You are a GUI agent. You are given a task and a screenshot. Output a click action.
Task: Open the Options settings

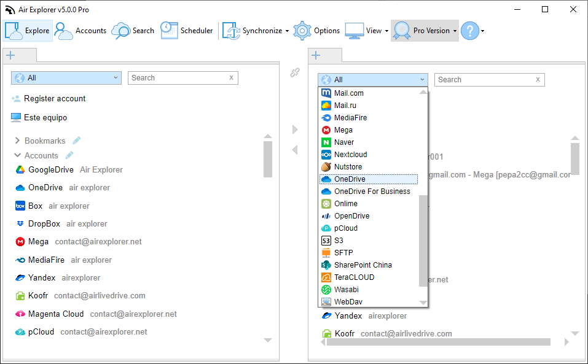click(x=316, y=31)
